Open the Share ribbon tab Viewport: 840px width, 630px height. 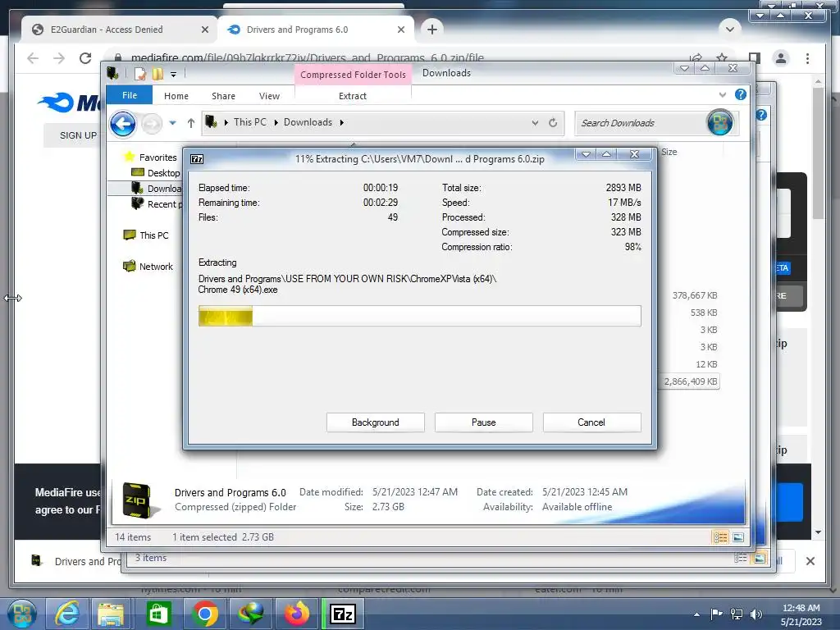tap(223, 96)
